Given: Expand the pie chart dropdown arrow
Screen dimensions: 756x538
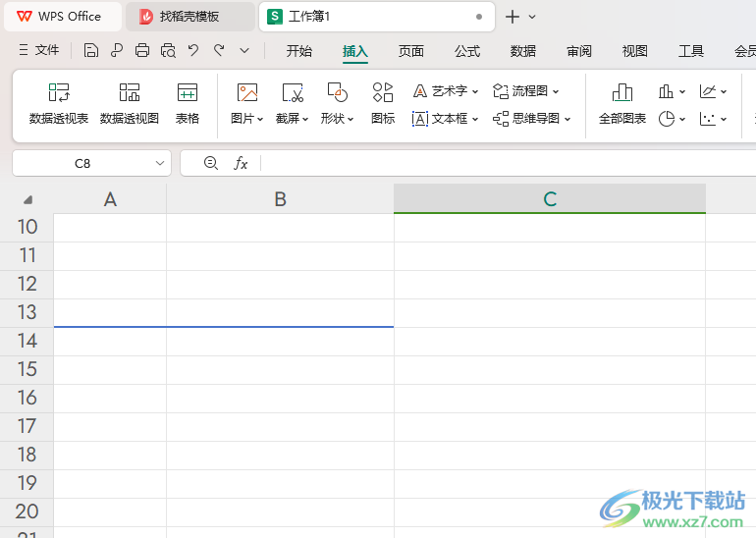Looking at the screenshot, I should pos(681,119).
